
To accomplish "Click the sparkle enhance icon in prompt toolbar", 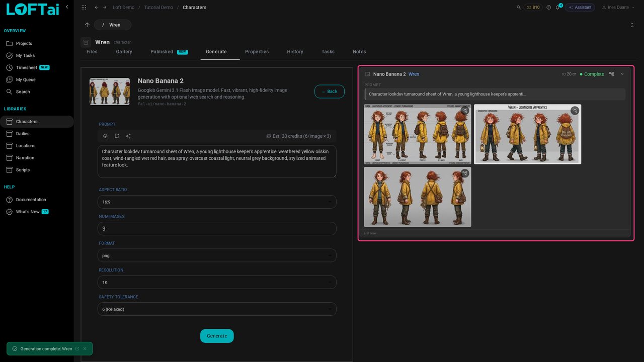I will tap(128, 136).
